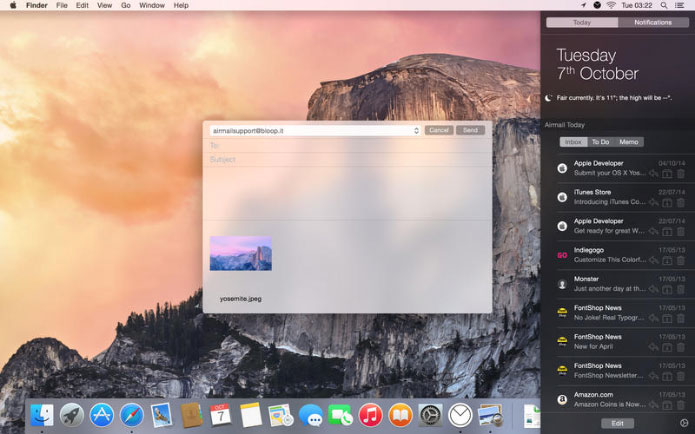Expand the sender account dropdown
695x434 pixels.
(416, 130)
